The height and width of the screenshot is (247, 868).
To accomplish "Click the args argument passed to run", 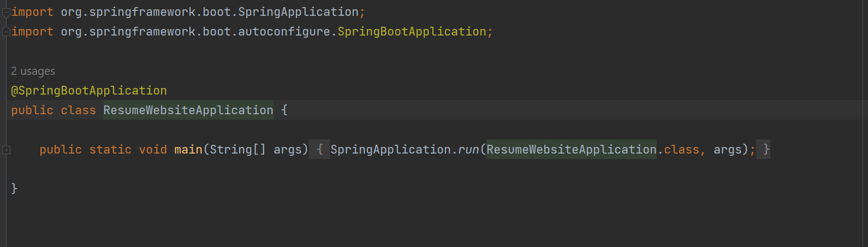I will coord(728,150).
